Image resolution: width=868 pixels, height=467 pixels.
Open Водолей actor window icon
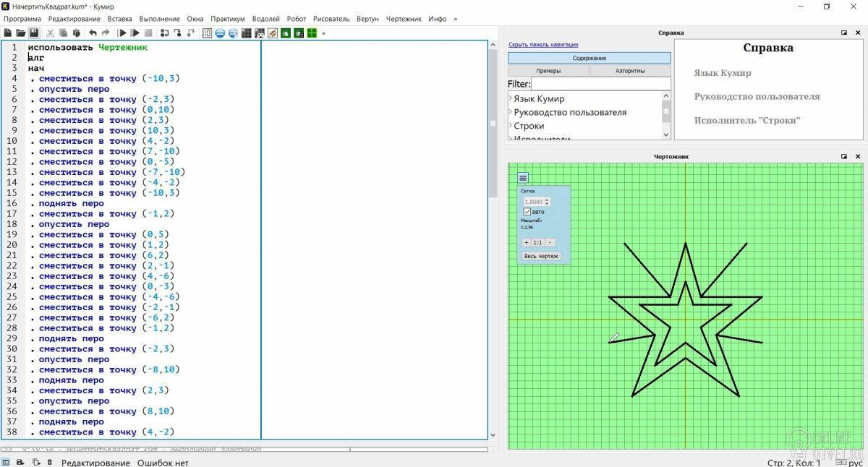(x=221, y=33)
